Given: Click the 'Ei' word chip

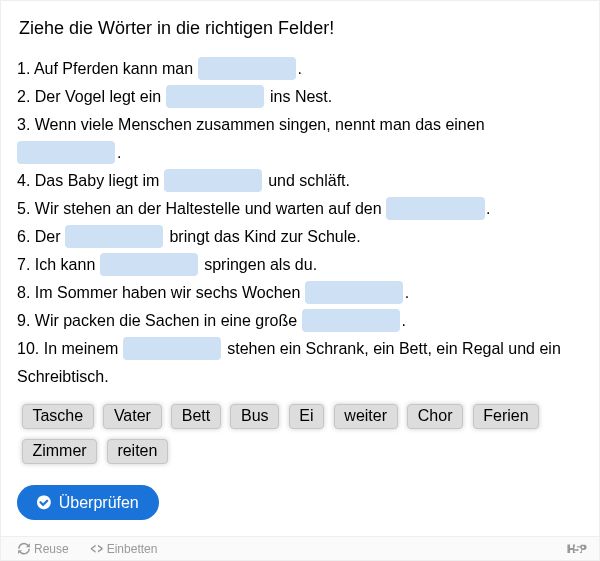Looking at the screenshot, I should [x=306, y=416].
